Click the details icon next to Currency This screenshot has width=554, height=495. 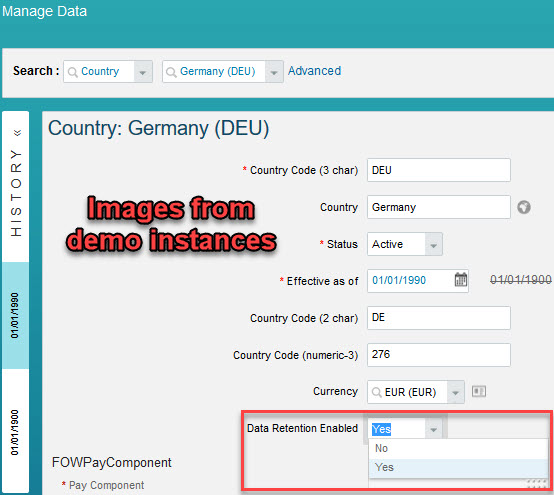click(x=479, y=391)
